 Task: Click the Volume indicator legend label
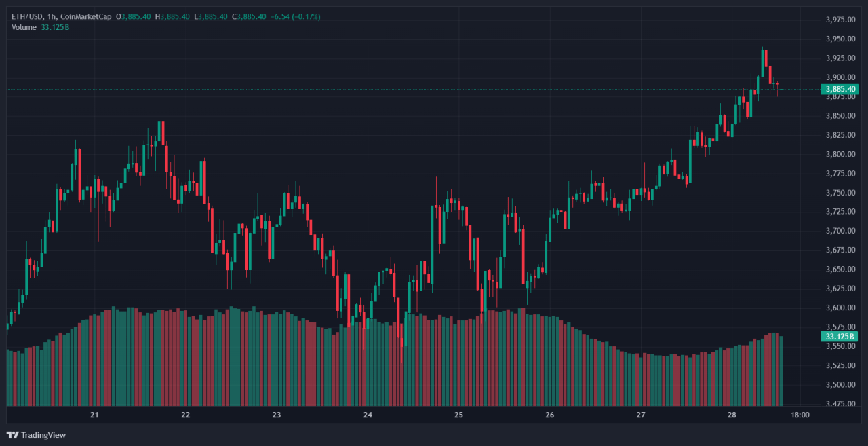click(x=24, y=27)
